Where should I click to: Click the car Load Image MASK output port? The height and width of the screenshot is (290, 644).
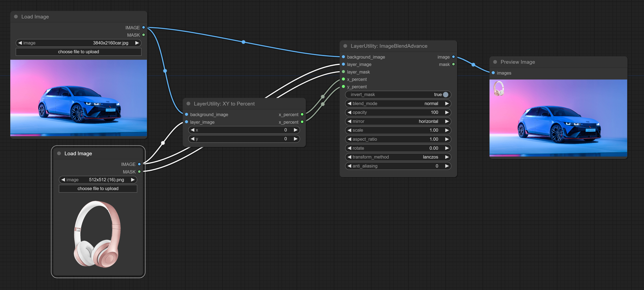pos(144,35)
